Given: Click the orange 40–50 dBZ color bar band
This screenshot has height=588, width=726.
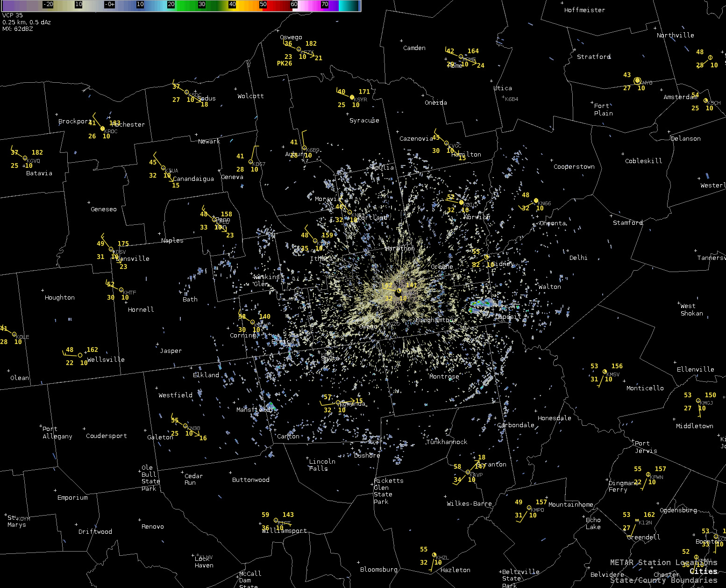Looking at the screenshot, I should [248, 6].
